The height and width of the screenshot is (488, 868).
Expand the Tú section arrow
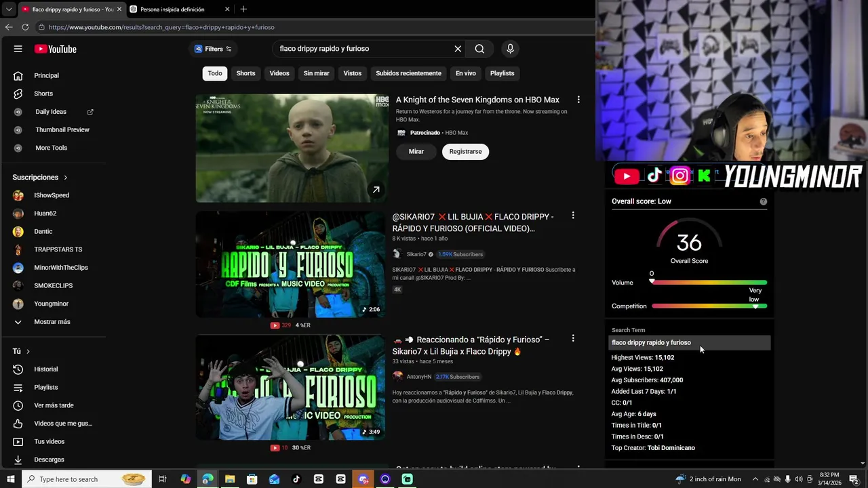[x=28, y=351]
